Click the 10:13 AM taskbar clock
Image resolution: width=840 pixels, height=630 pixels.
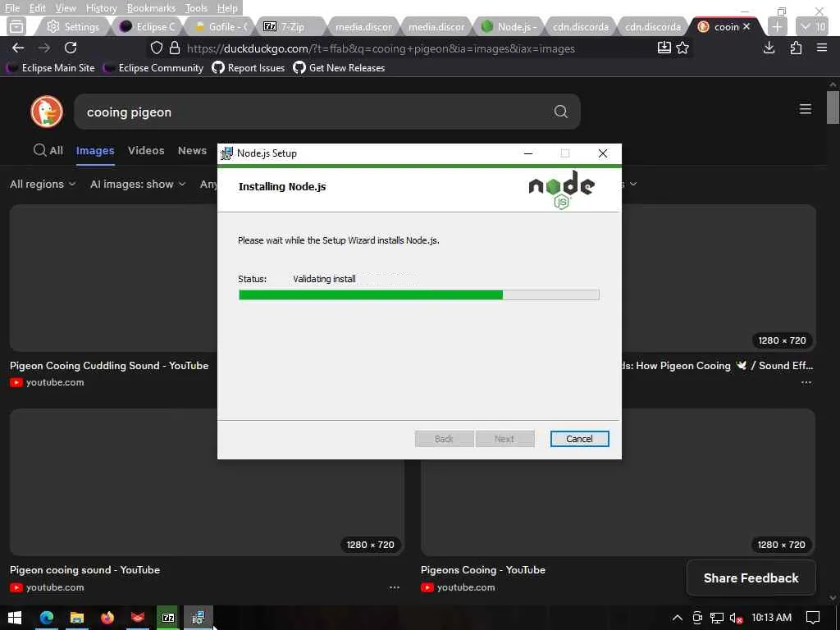[x=771, y=618]
